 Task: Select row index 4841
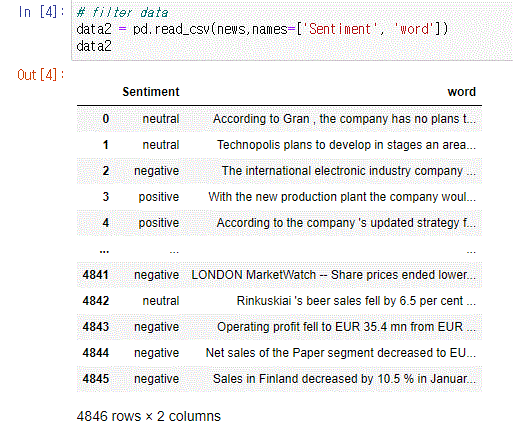[96, 275]
